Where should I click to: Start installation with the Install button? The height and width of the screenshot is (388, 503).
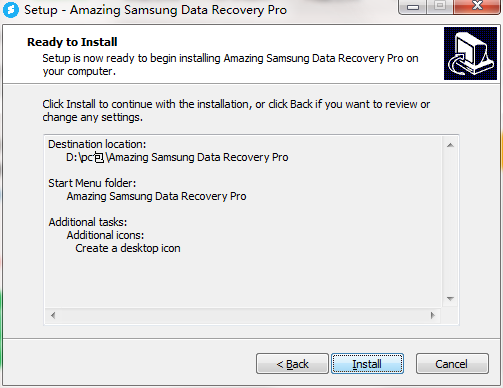pos(367,364)
